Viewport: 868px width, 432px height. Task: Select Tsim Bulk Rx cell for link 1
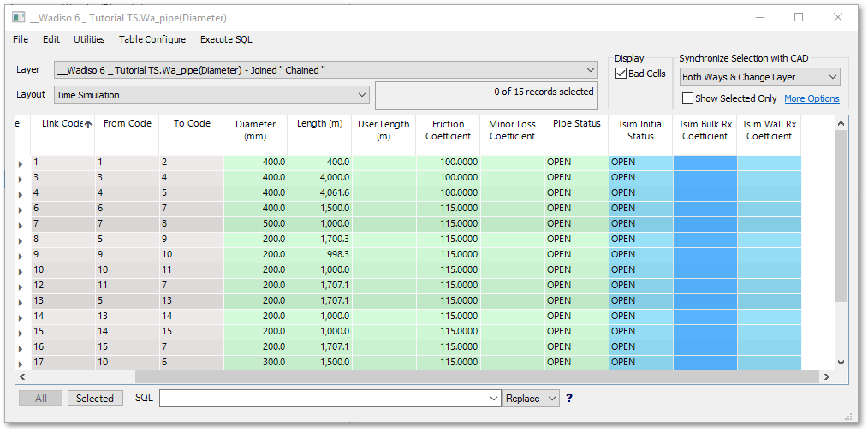[x=705, y=162]
